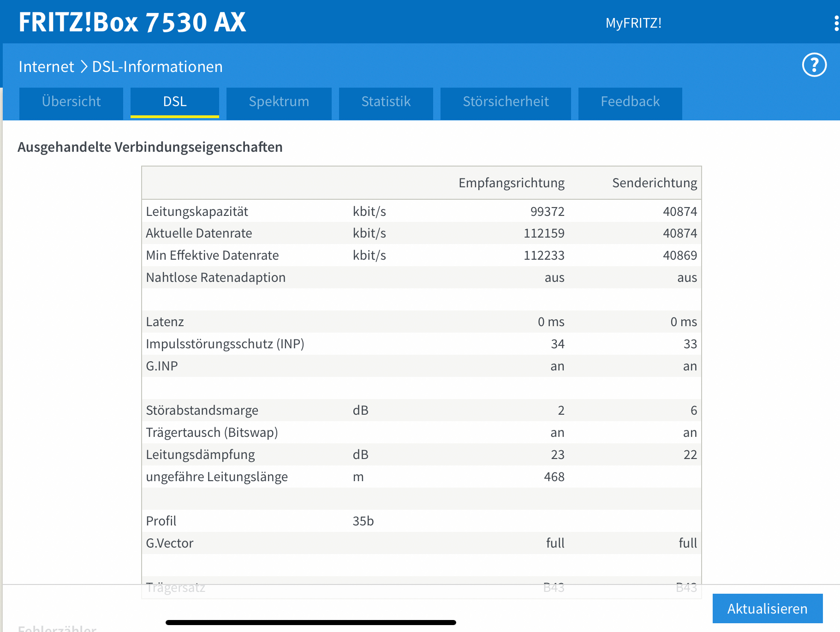Click the Internet breadcrumb link

pyautogui.click(x=46, y=67)
